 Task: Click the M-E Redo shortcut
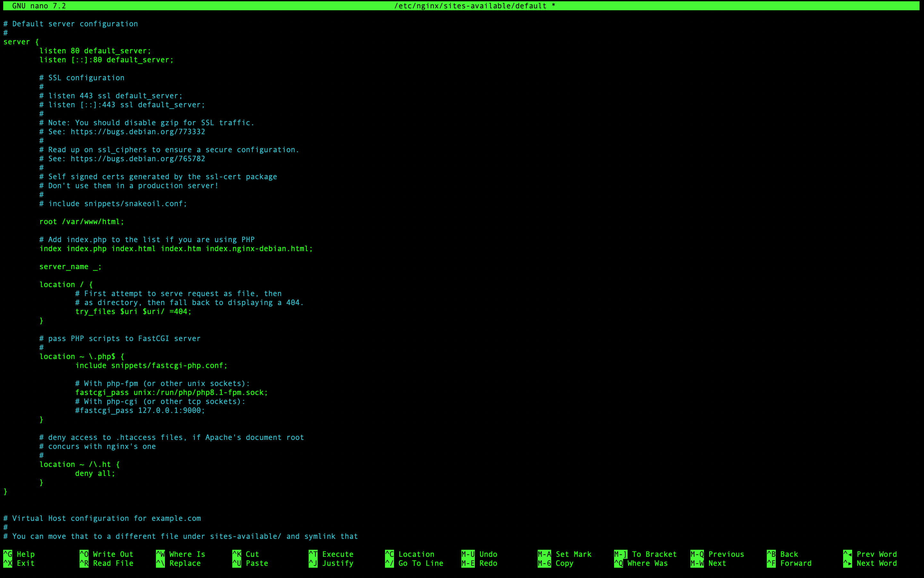[x=479, y=563]
